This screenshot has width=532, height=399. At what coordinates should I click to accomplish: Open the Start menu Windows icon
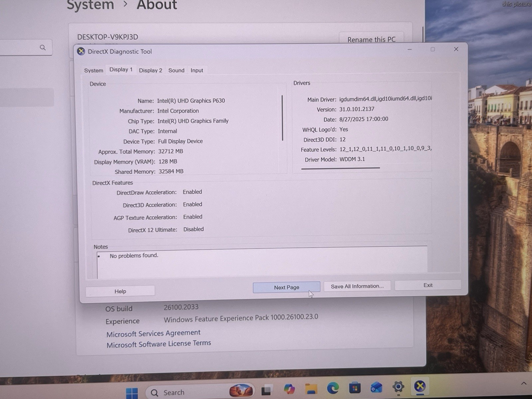coord(132,393)
